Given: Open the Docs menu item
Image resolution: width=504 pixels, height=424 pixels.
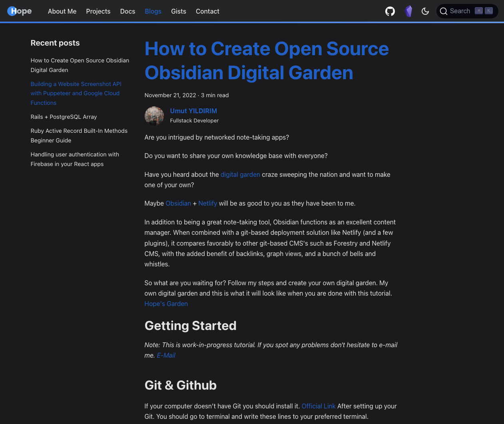Looking at the screenshot, I should click(128, 11).
